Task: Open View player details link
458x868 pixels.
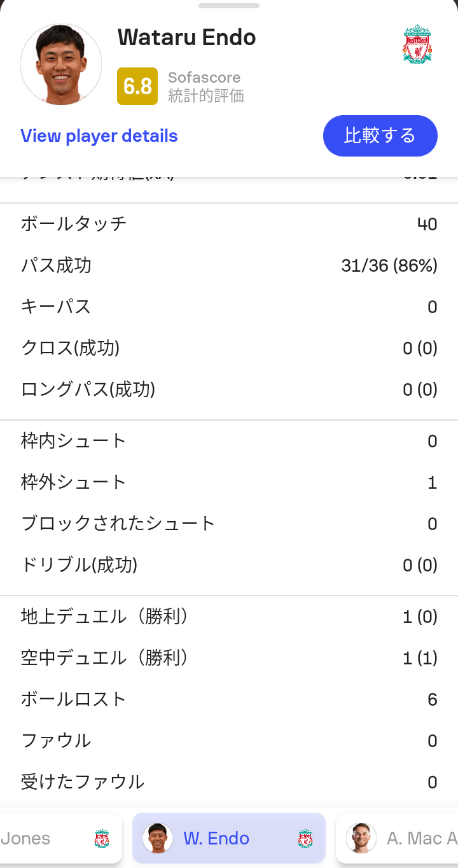Action: [x=99, y=136]
